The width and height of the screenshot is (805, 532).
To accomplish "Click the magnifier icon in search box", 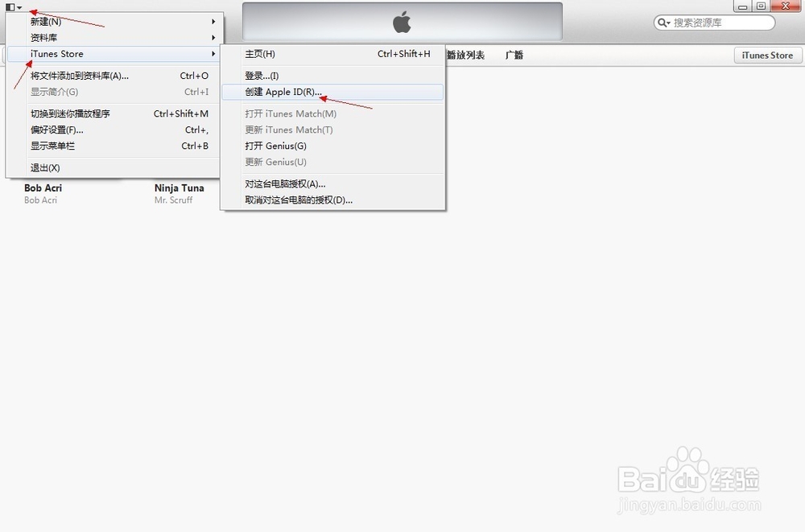I will 663,22.
